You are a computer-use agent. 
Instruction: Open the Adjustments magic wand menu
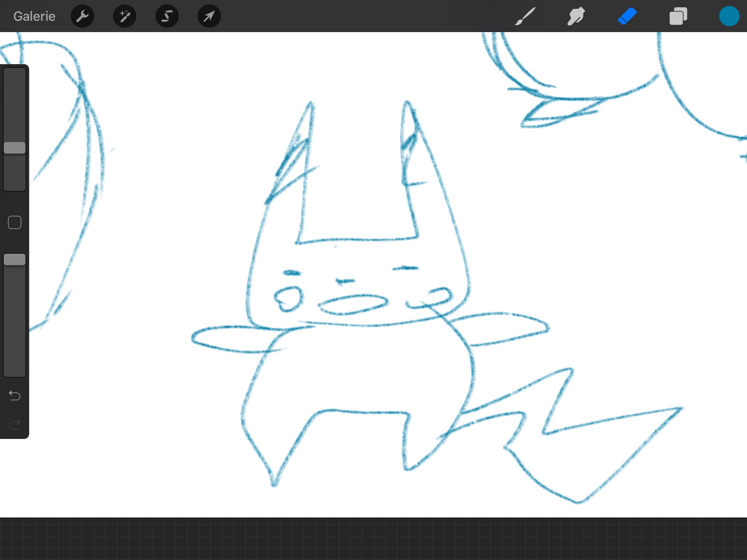click(125, 16)
